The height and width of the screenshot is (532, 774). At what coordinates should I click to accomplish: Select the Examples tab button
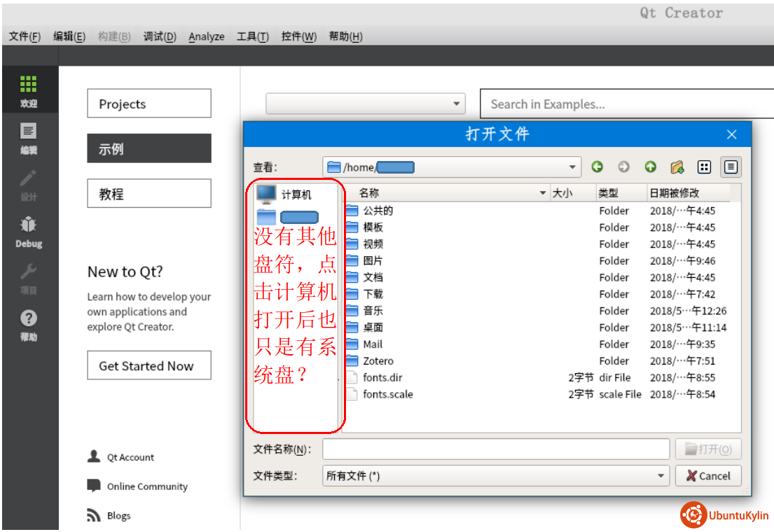pos(149,148)
